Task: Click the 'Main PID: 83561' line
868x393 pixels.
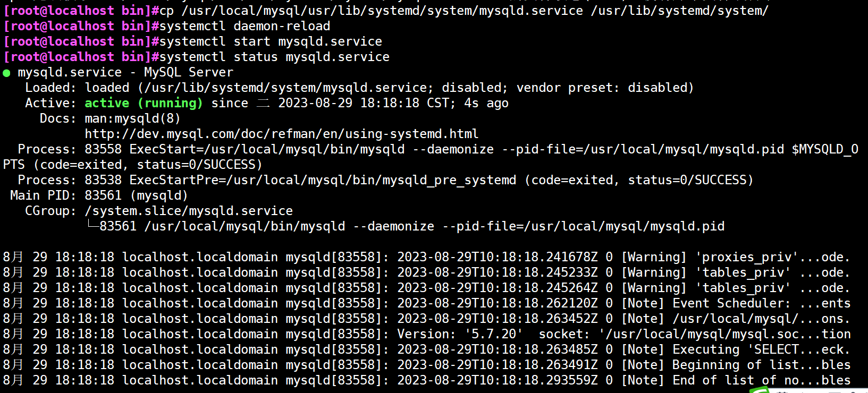Action: (x=99, y=195)
